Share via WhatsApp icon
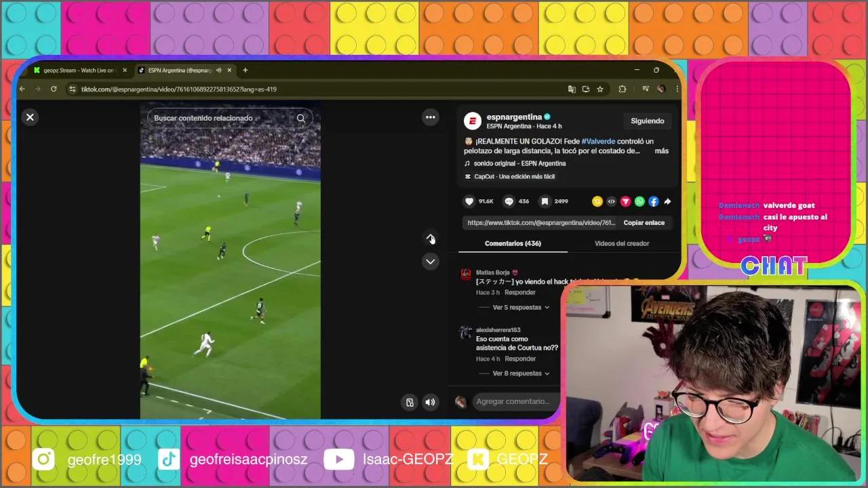This screenshot has width=868, height=488. pos(639,201)
